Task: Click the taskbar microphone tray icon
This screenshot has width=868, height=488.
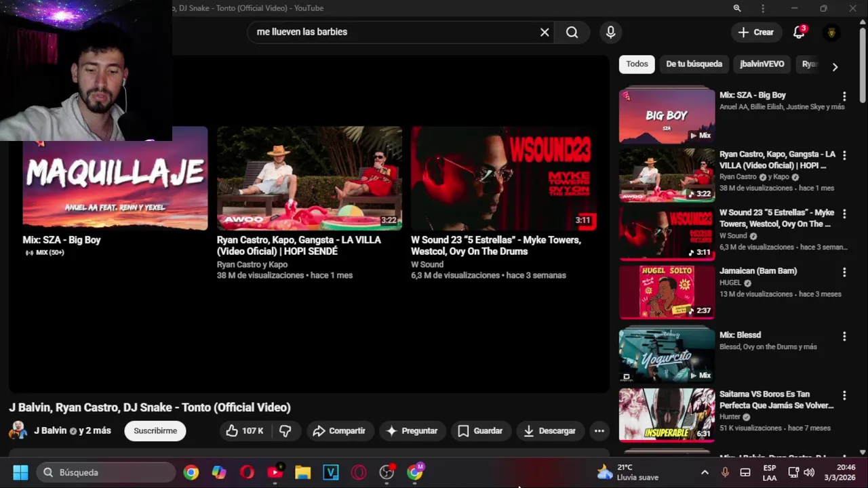Action: [x=725, y=472]
